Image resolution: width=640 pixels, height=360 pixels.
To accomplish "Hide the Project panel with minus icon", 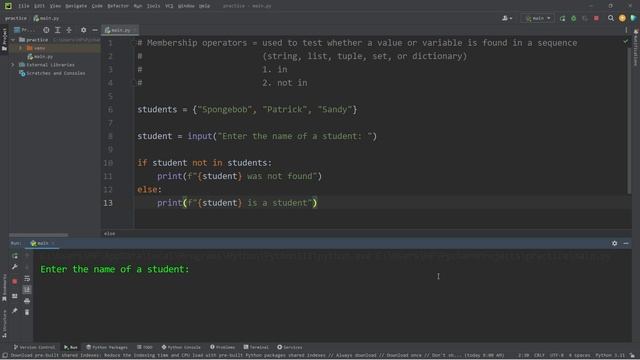I will pos(95,30).
